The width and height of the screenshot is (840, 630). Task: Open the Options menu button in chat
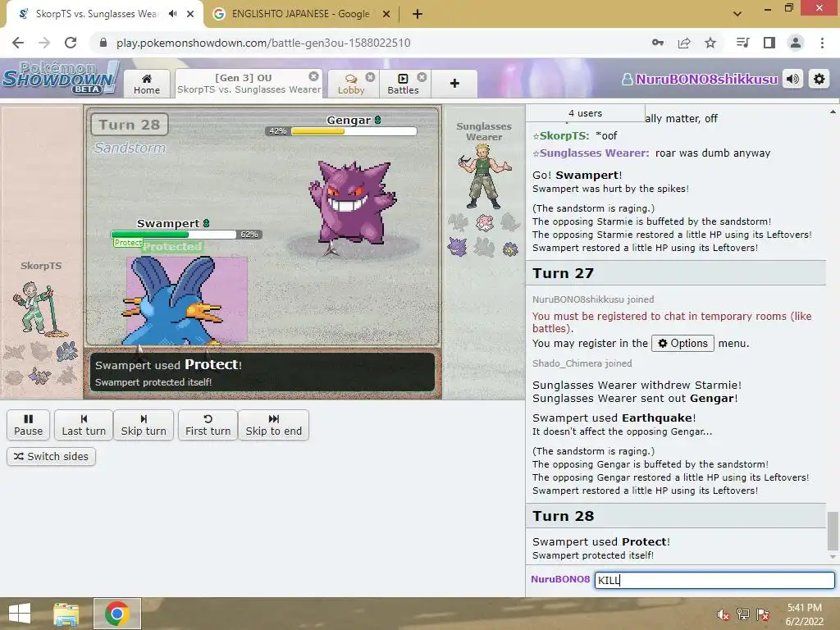click(682, 344)
